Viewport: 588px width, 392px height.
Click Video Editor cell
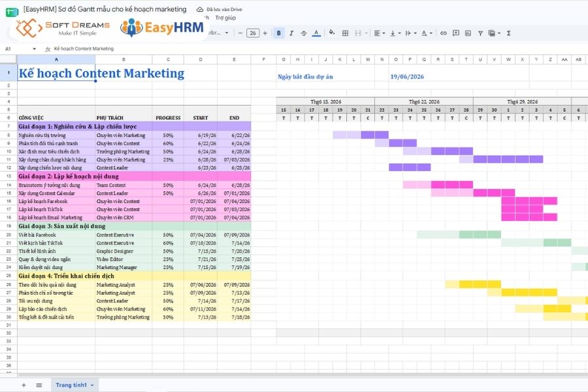(123, 259)
